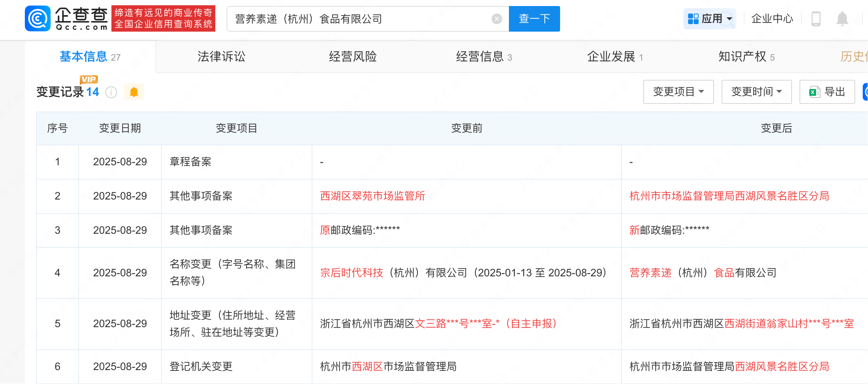Go to the 企业发展 tab

pyautogui.click(x=615, y=57)
